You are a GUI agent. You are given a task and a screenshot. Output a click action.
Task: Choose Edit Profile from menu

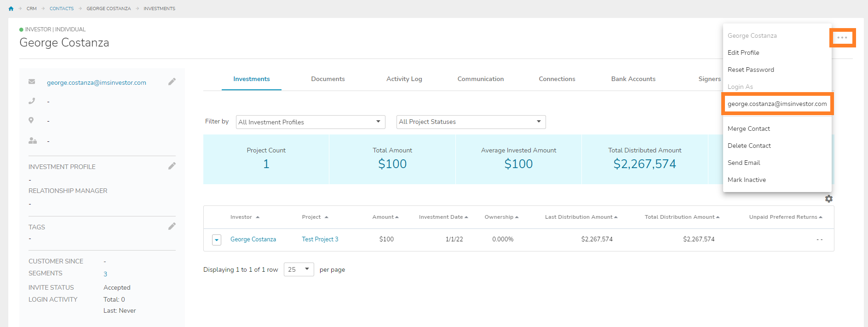click(x=777, y=53)
